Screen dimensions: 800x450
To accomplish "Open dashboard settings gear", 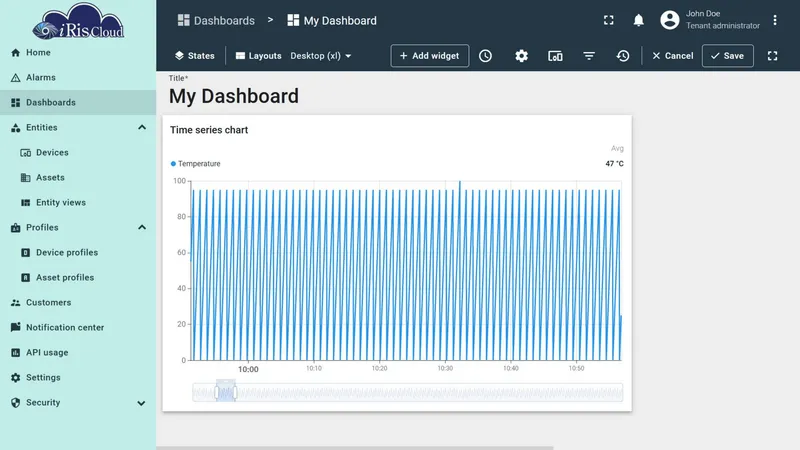I will 521,56.
